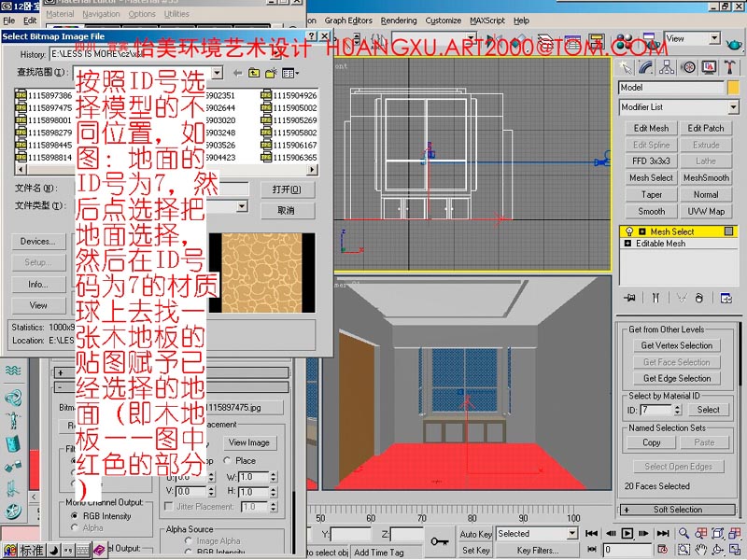Click the Configure Modifier Sets icon
This screenshot has height=560, width=747.
726,298
